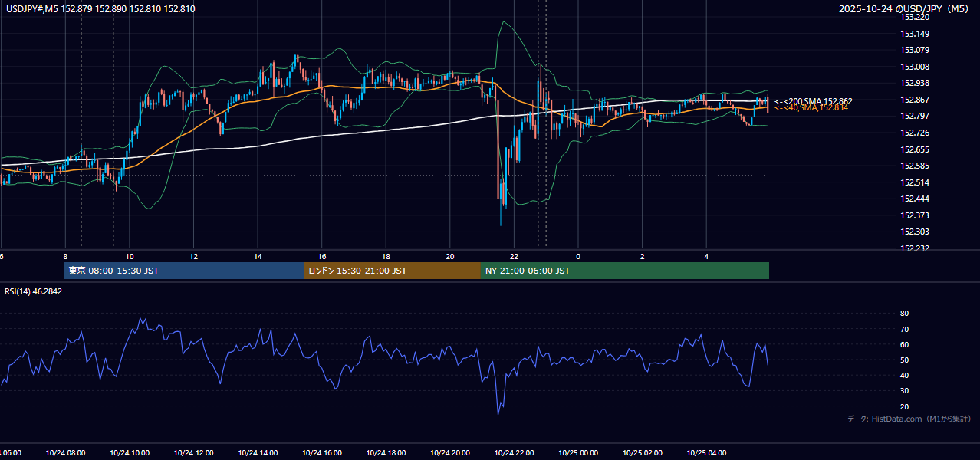Click the '2025-10-24 のUSD/JPY (M5)' header label
The image size is (980, 460).
point(906,9)
